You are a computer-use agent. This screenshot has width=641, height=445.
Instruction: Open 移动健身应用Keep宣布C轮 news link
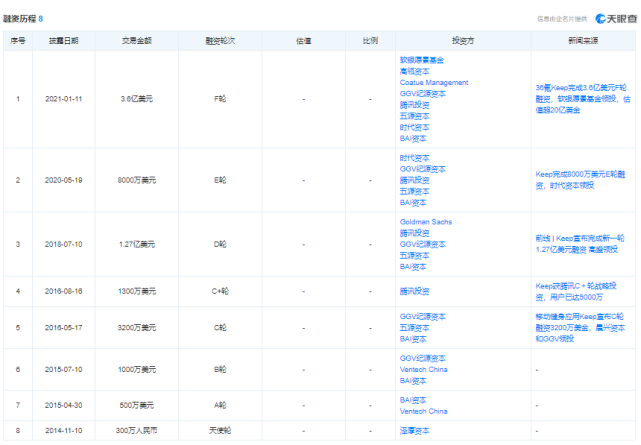coord(580,328)
